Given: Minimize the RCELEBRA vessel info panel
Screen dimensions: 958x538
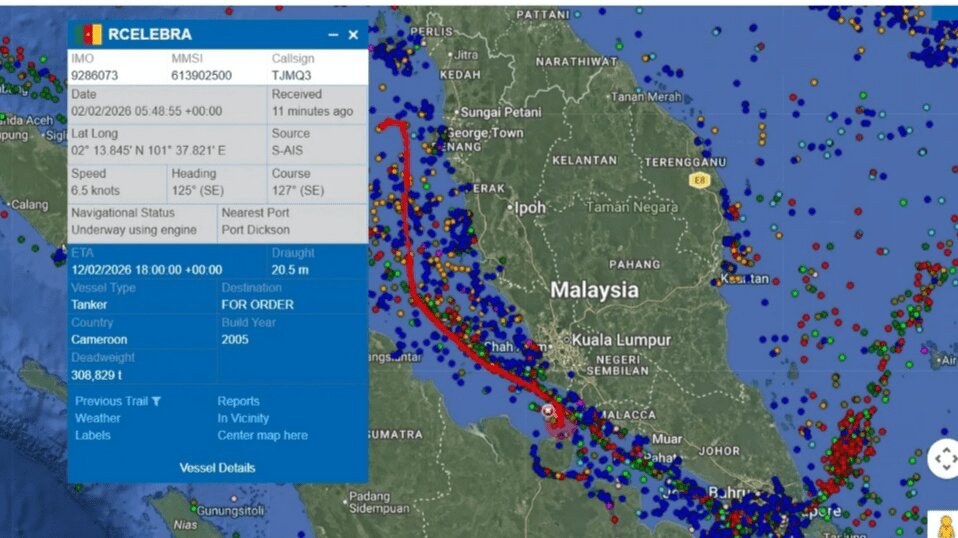Looking at the screenshot, I should (333, 35).
